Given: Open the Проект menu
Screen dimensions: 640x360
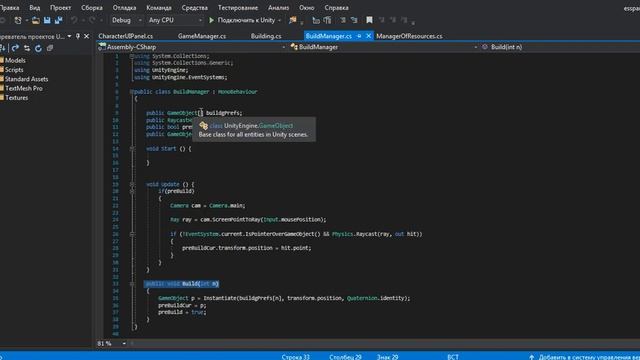Looking at the screenshot, I should pos(60,8).
